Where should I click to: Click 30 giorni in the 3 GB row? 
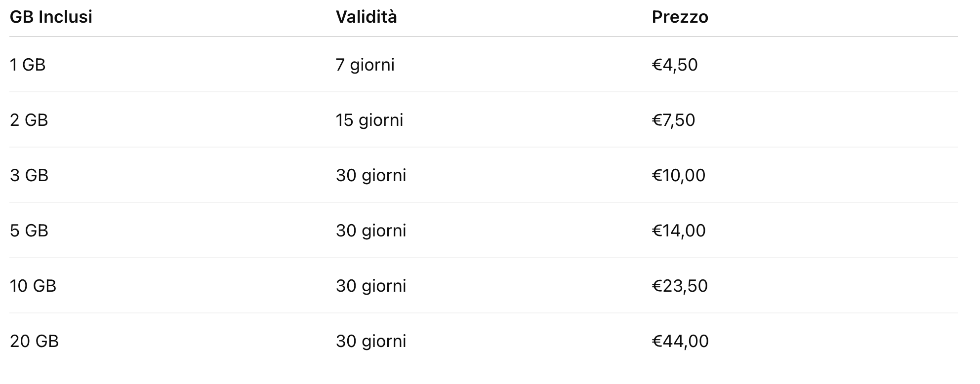371,175
